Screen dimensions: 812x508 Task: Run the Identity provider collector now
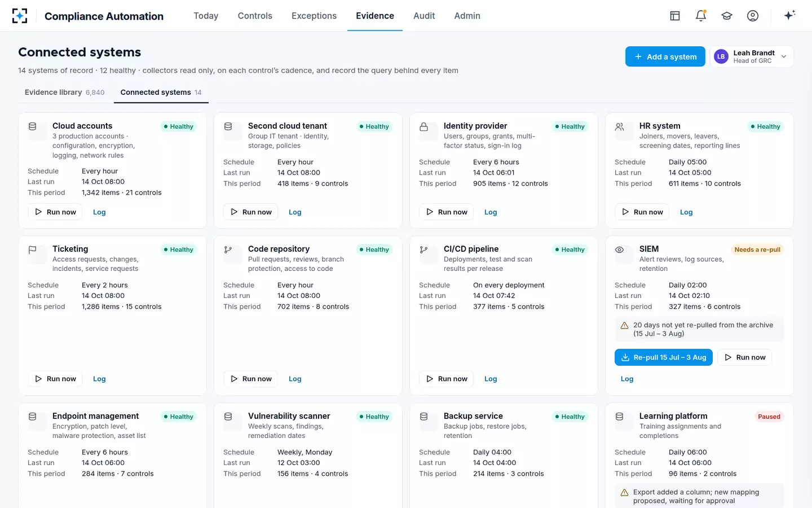coord(447,212)
